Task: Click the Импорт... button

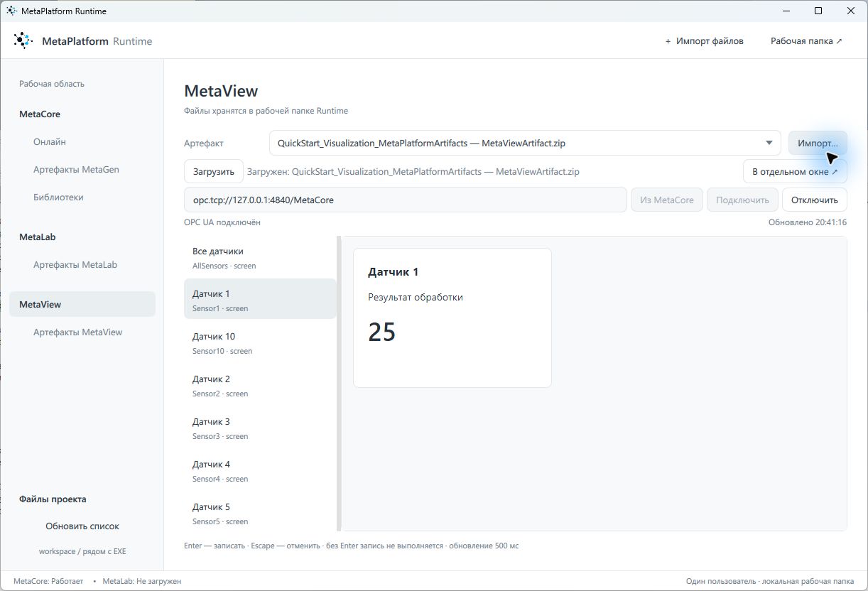Action: pos(818,143)
